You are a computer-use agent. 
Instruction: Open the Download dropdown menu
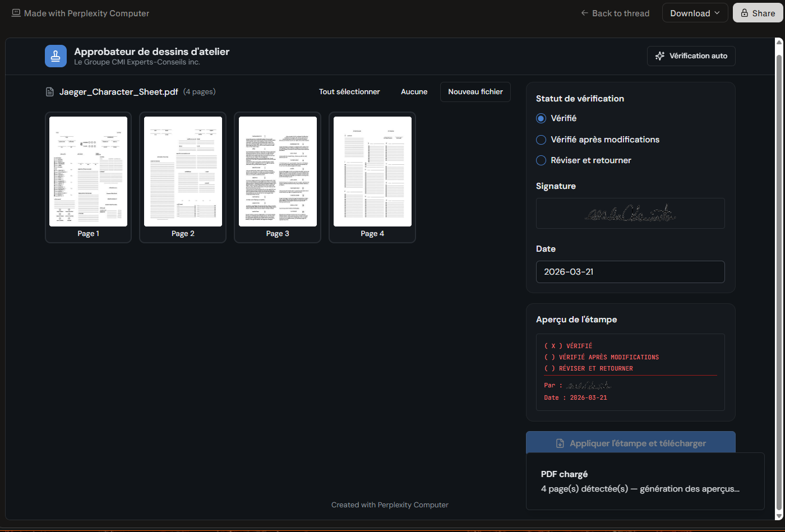(695, 13)
